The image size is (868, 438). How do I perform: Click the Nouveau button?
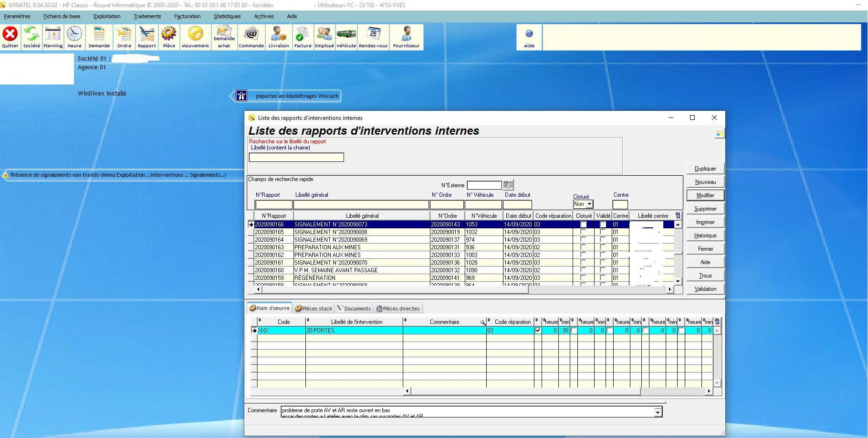coord(705,182)
